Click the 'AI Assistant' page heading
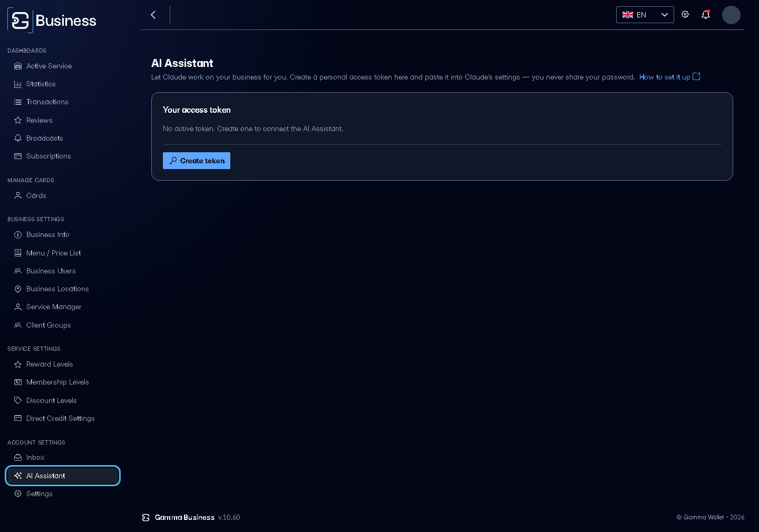759x532 pixels. (x=182, y=63)
